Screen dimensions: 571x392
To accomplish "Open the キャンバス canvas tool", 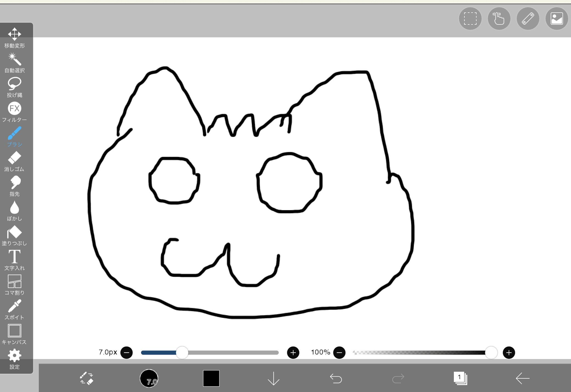I will 15,334.
